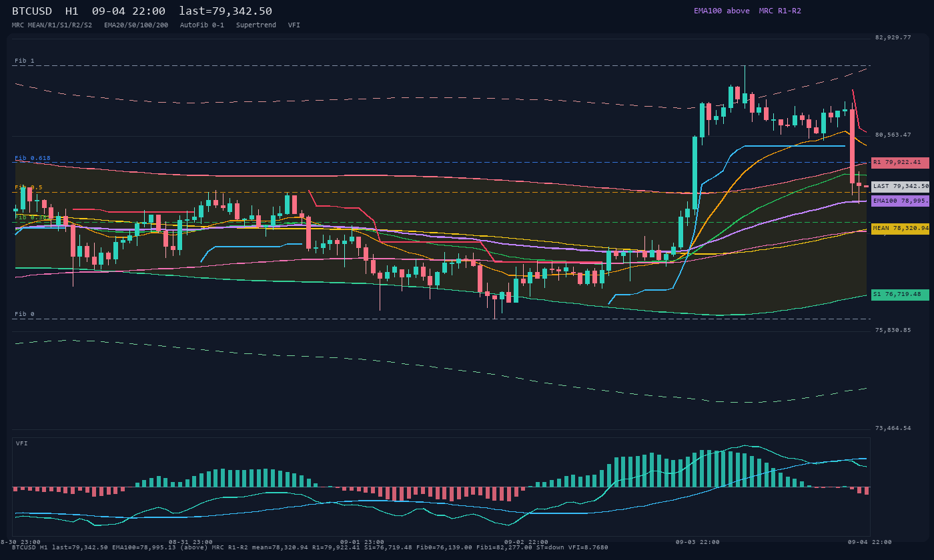This screenshot has width=934, height=560.
Task: Click the 'Fib 0' level label
Action: (25, 314)
